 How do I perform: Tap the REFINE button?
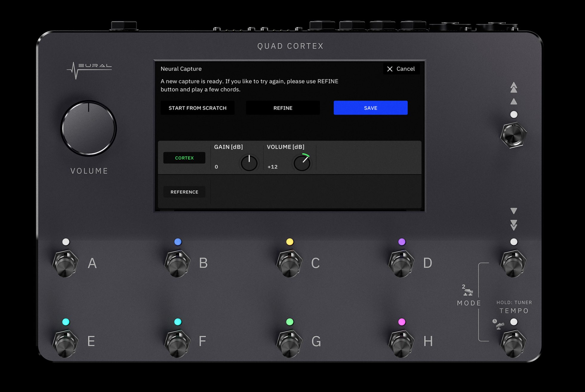click(x=283, y=108)
